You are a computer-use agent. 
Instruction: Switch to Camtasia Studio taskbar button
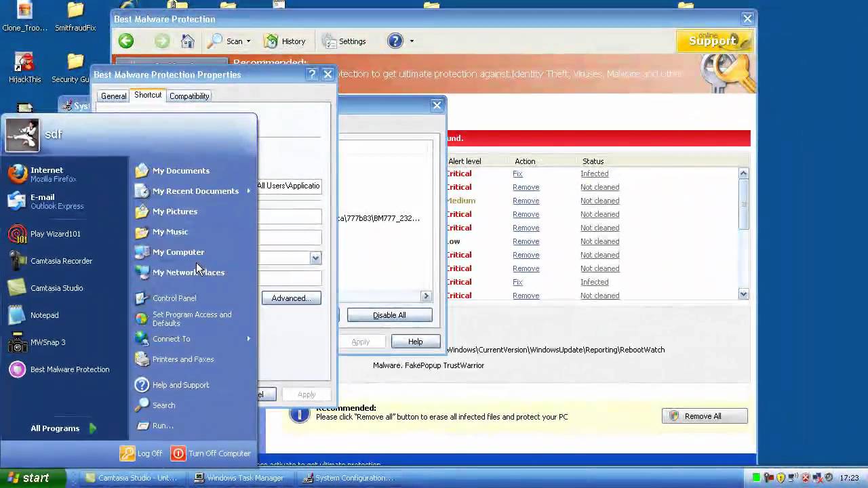[x=132, y=478]
